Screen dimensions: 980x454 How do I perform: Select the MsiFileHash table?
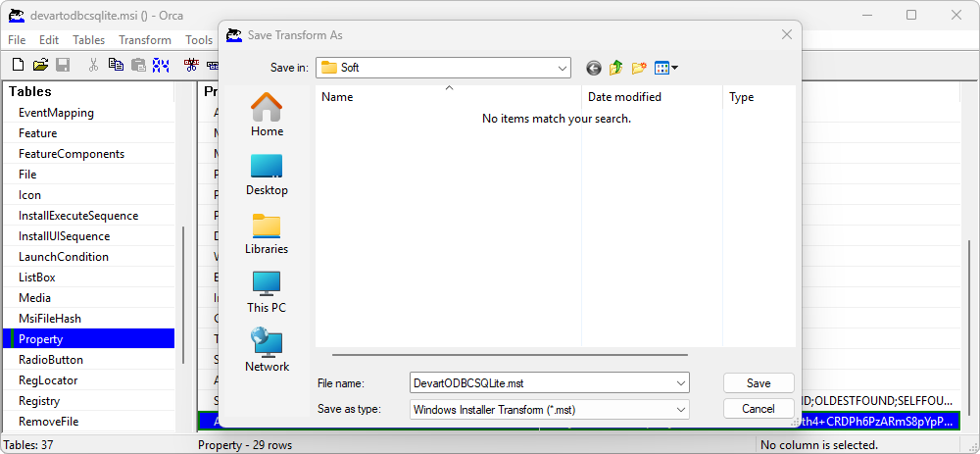coord(89,319)
